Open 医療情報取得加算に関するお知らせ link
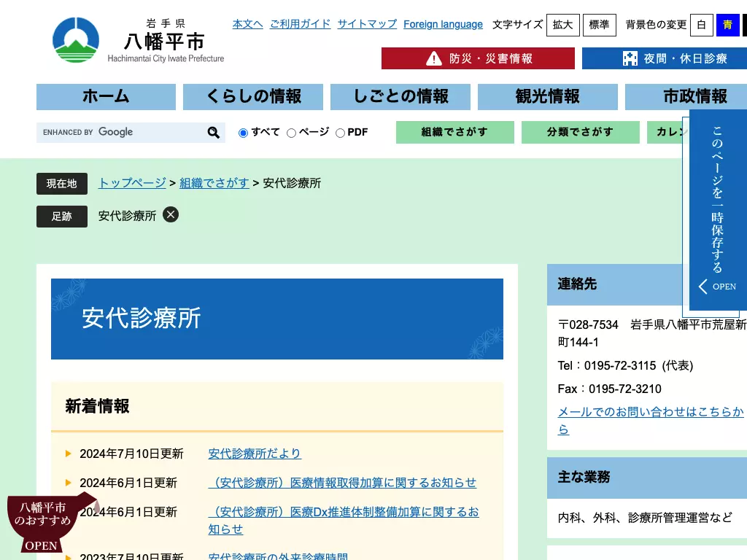This screenshot has width=747, height=560. tap(342, 483)
